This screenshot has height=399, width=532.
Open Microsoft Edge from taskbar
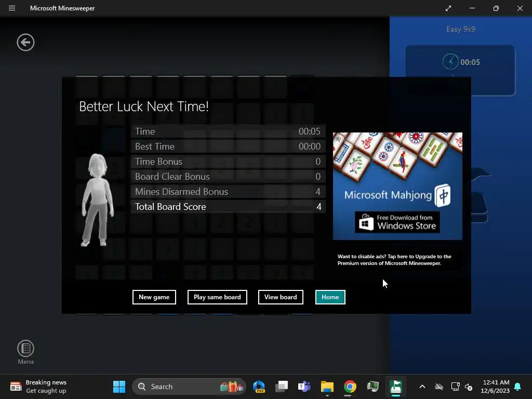[259, 387]
